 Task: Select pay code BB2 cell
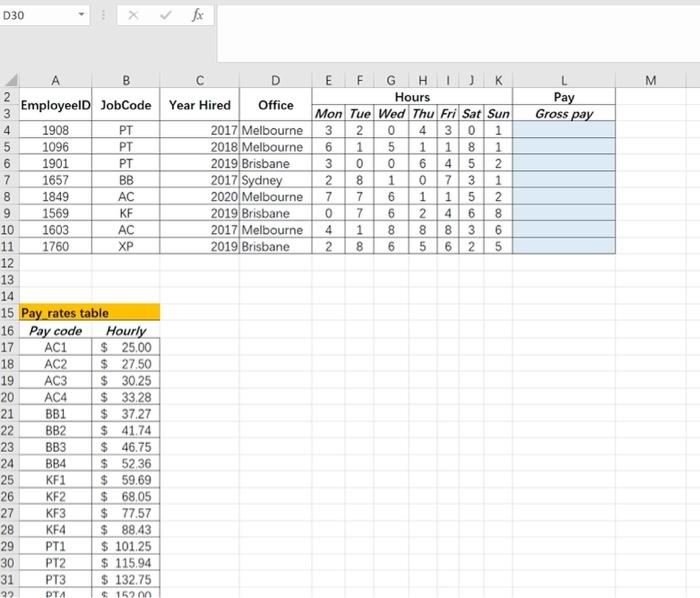[x=55, y=430]
